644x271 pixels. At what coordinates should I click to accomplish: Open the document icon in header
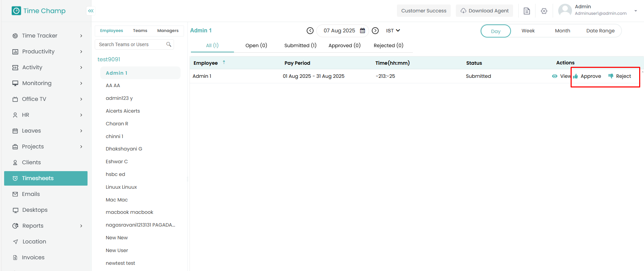(x=527, y=11)
